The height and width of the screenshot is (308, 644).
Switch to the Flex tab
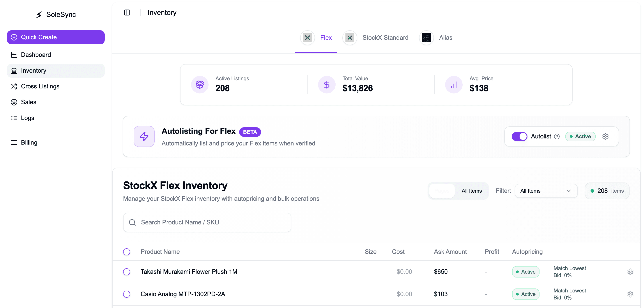click(x=316, y=38)
